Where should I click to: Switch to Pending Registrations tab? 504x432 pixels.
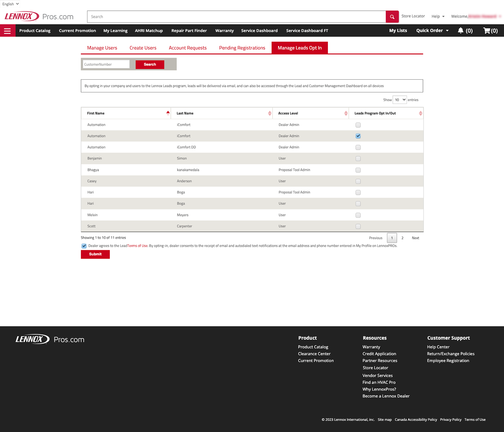coord(242,48)
